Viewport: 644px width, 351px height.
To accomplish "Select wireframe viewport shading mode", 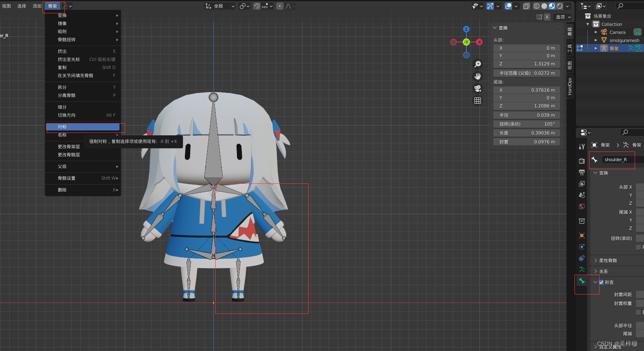I will pos(537,6).
